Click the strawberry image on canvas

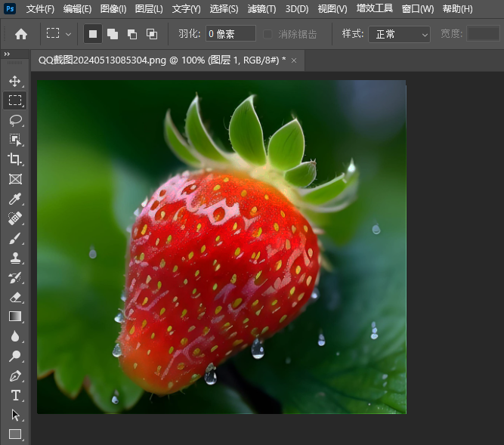coord(221,247)
